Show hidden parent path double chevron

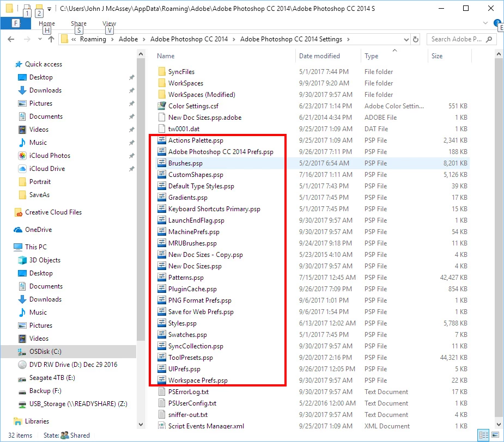click(74, 40)
